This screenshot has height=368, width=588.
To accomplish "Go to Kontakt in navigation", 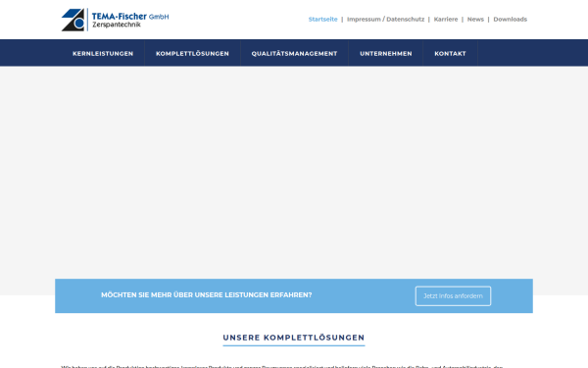I will [451, 53].
